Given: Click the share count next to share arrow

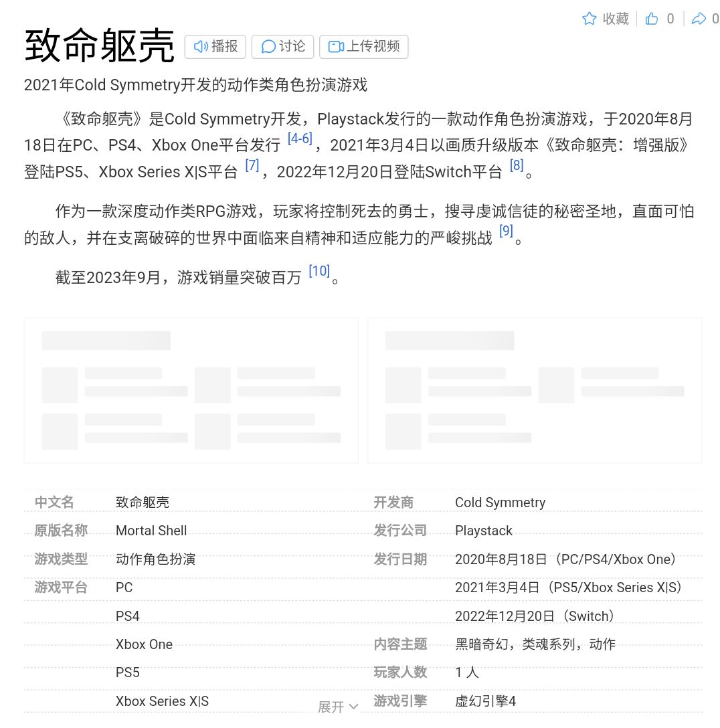Looking at the screenshot, I should 715,19.
